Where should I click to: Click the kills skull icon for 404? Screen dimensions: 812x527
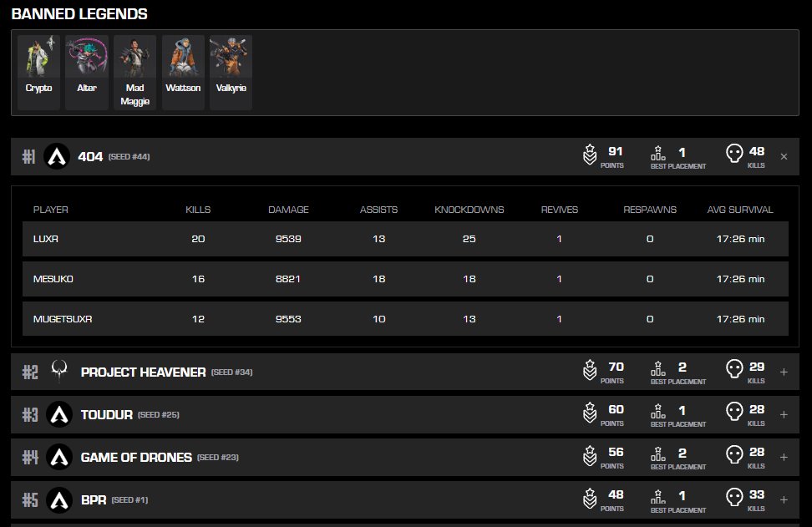[734, 153]
